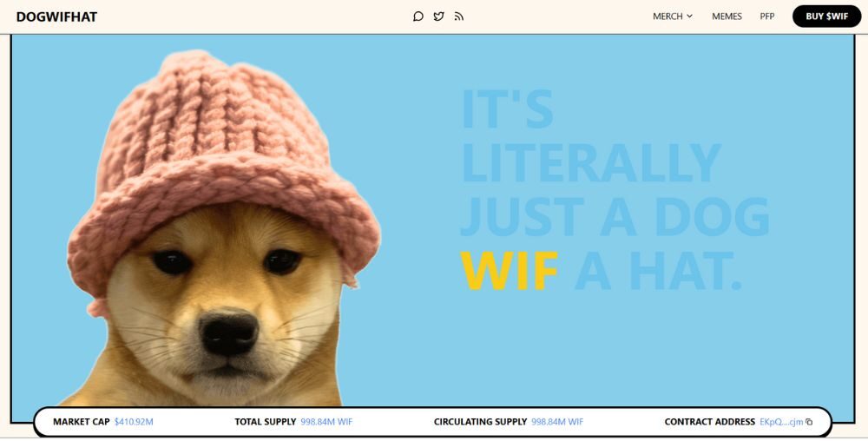The image size is (868, 441).
Task: Click the DOGWIFHAT logo text
Action: click(x=56, y=17)
